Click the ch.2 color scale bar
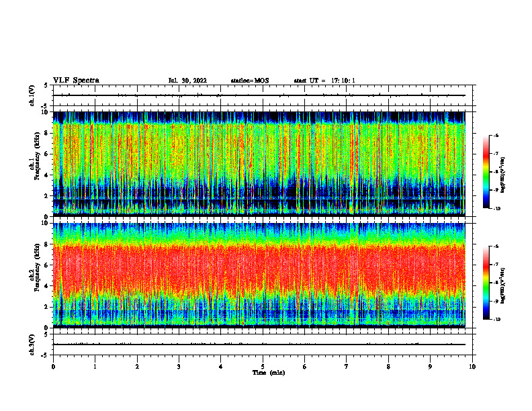The height and width of the screenshot is (411, 532). (486, 283)
